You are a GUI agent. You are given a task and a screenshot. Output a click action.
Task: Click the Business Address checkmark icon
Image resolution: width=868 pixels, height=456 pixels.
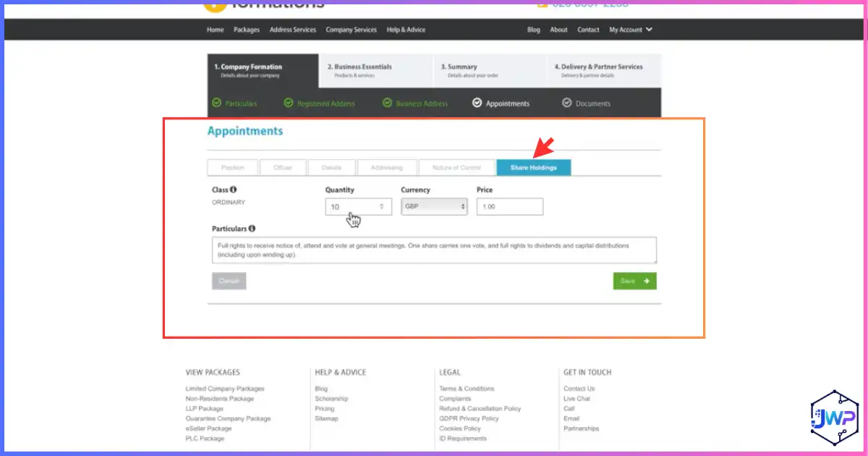(387, 103)
